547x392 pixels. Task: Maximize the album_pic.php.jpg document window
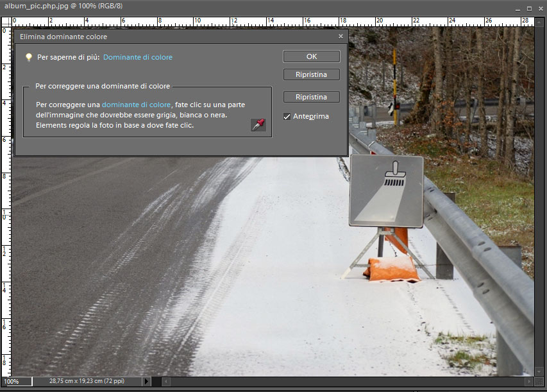[x=529, y=8]
